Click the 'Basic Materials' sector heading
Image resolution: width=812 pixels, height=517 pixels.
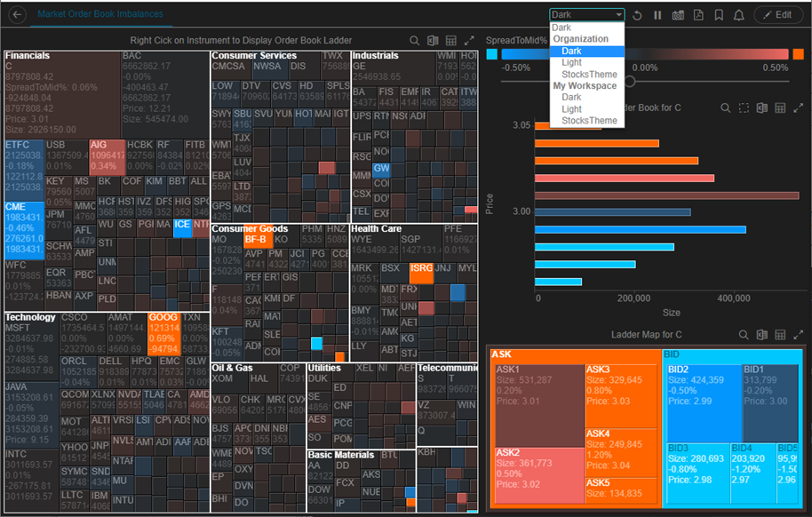(341, 455)
